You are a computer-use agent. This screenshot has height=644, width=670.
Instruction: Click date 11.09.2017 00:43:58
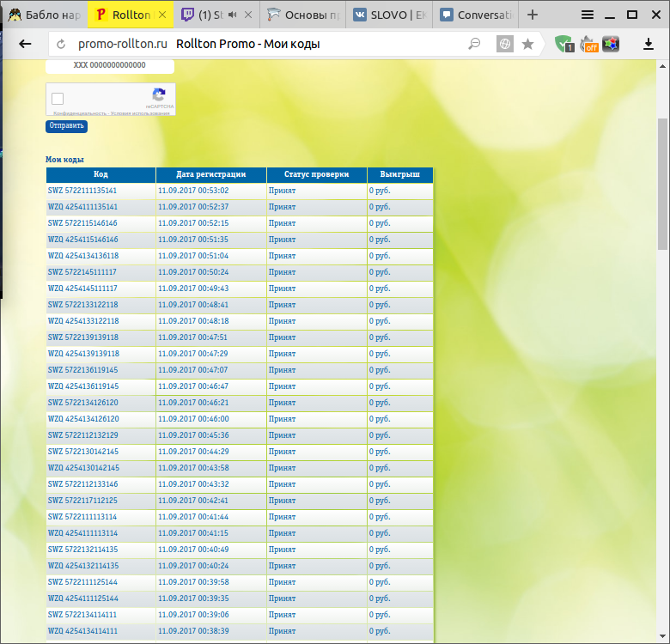pyautogui.click(x=193, y=468)
